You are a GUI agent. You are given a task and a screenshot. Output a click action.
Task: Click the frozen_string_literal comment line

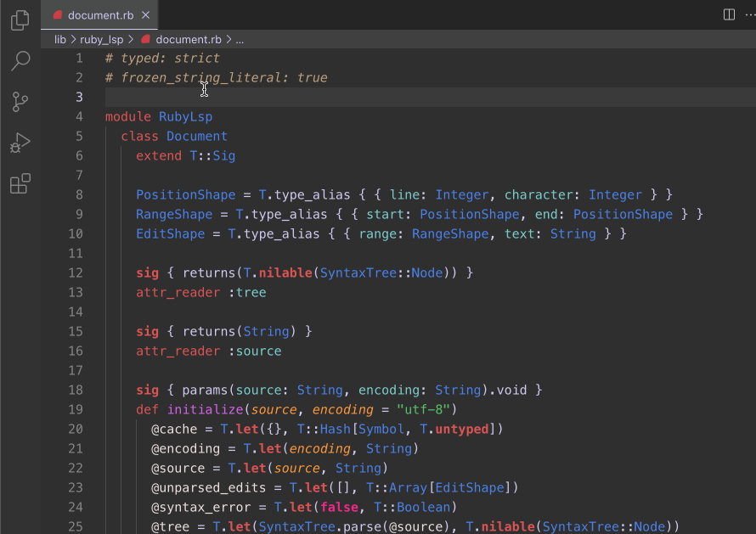217,77
